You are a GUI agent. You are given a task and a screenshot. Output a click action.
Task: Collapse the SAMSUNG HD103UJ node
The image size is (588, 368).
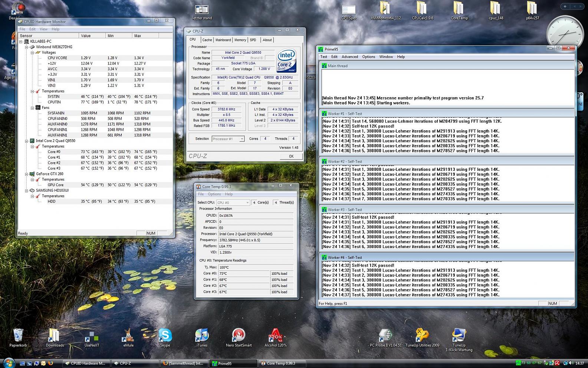[x=27, y=190]
